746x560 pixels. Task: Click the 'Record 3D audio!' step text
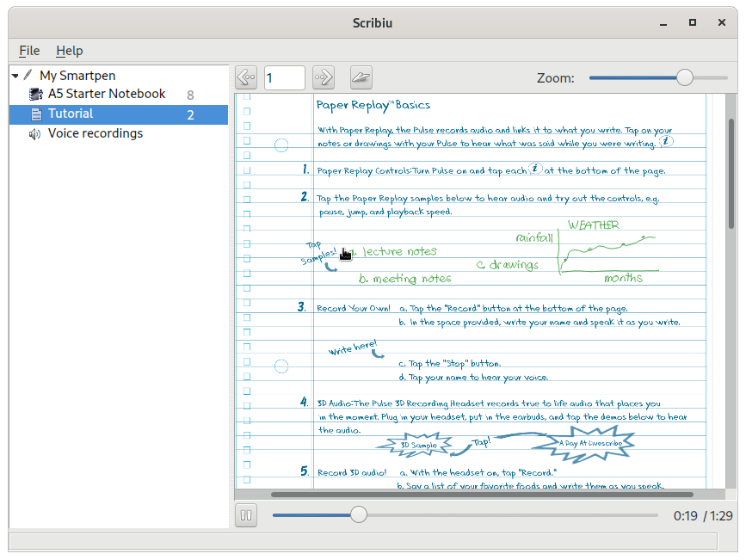[352, 472]
